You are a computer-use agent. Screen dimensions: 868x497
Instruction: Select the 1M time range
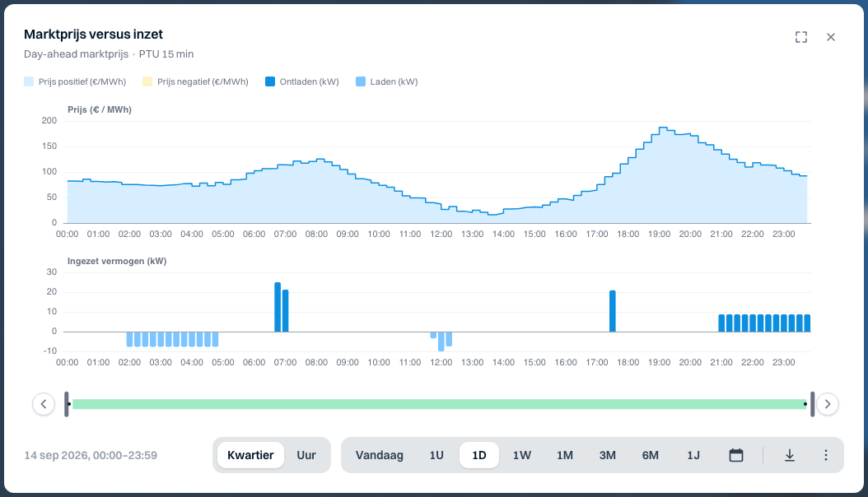tap(565, 455)
